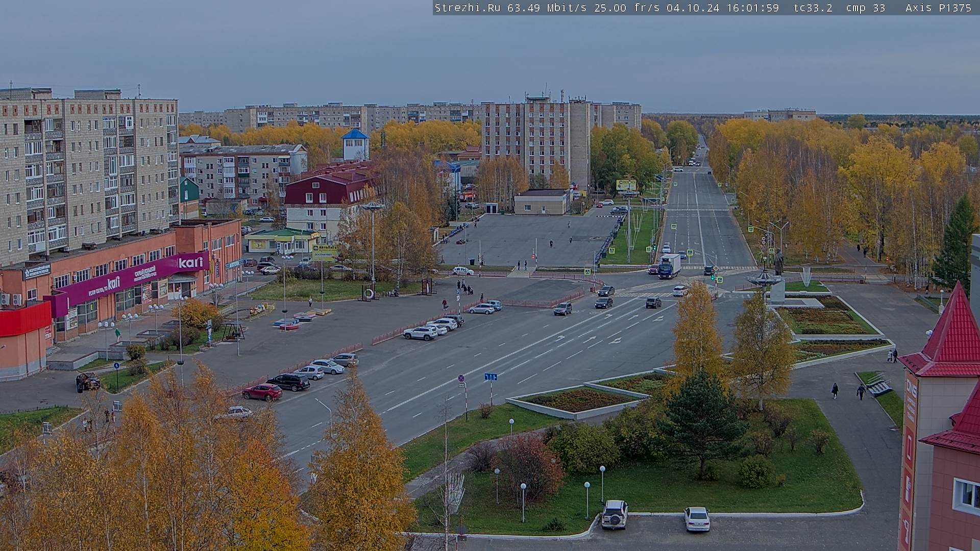Click the "Axis P1375" camera model text

pos(938,8)
